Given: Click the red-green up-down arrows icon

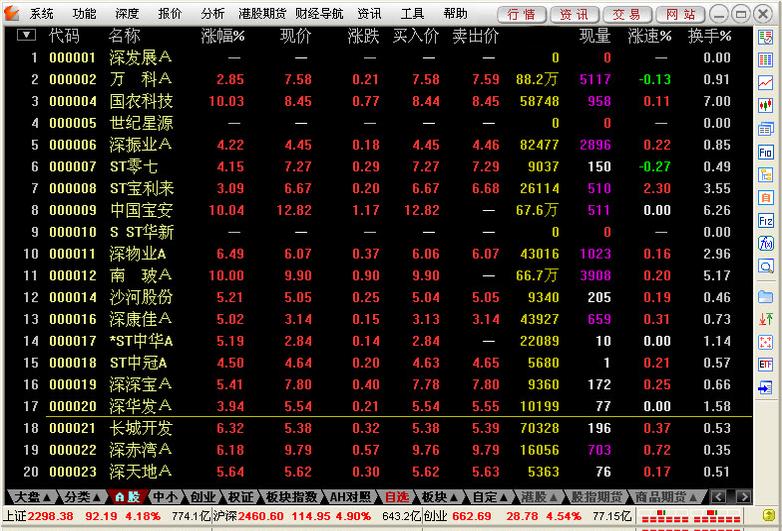Looking at the screenshot, I should pyautogui.click(x=766, y=319).
